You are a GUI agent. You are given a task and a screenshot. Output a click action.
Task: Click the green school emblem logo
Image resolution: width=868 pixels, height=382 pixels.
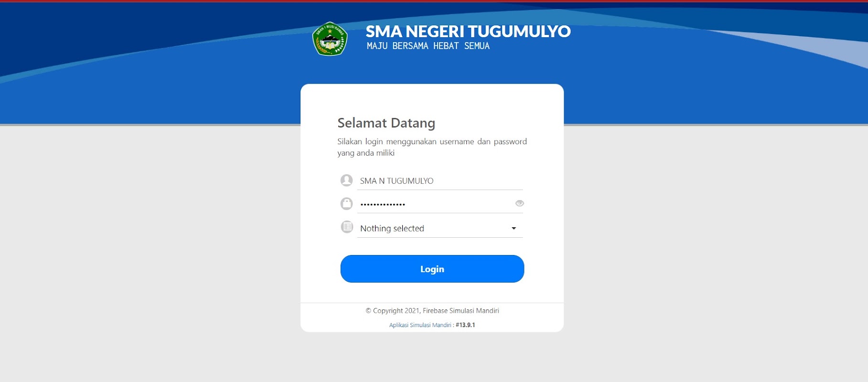pos(330,39)
